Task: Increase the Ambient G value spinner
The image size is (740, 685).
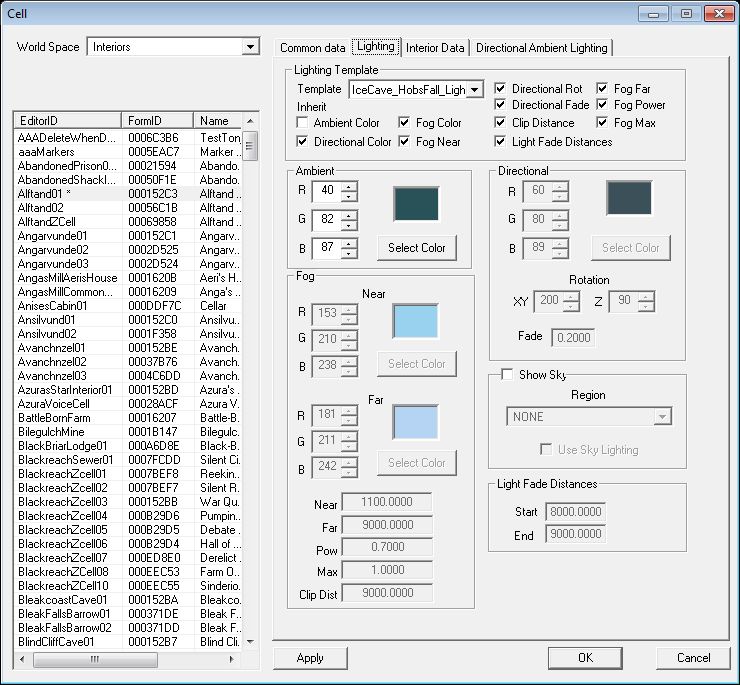Action: 349,215
